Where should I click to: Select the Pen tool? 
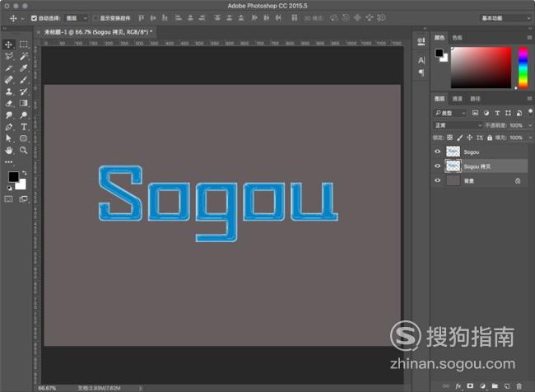click(x=8, y=127)
